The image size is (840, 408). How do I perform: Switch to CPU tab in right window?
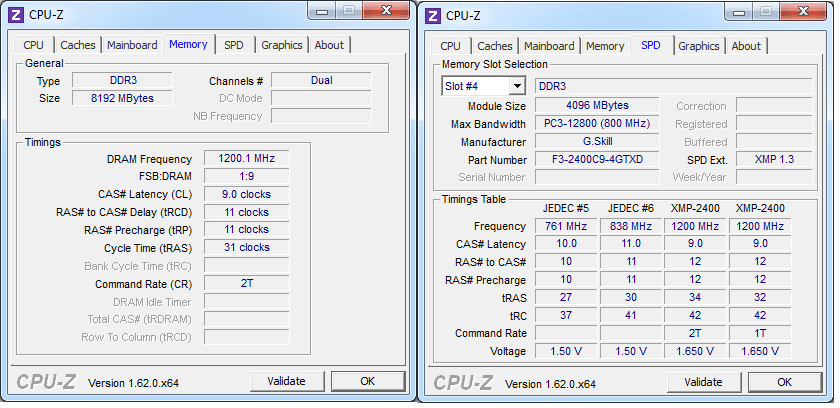click(451, 46)
